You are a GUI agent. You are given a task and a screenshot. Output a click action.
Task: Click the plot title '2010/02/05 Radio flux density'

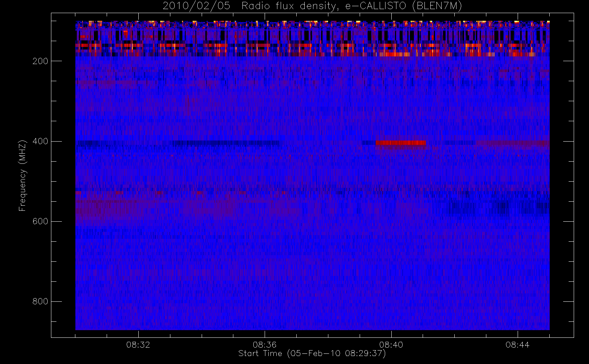(x=312, y=6)
